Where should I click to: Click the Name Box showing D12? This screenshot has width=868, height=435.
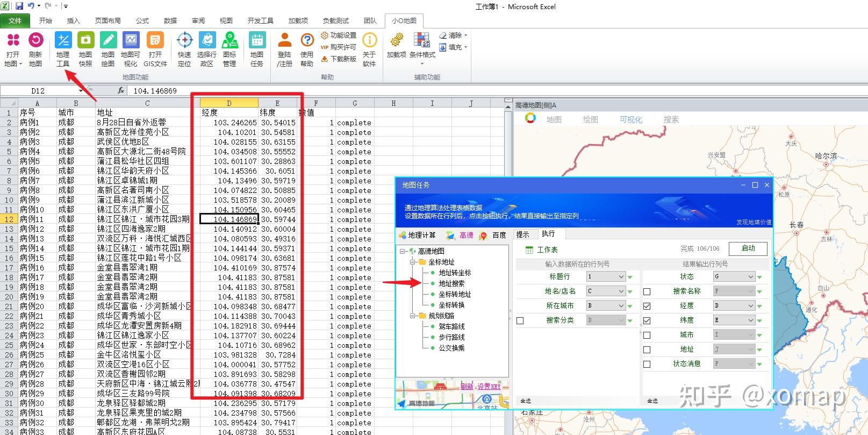pyautogui.click(x=39, y=90)
